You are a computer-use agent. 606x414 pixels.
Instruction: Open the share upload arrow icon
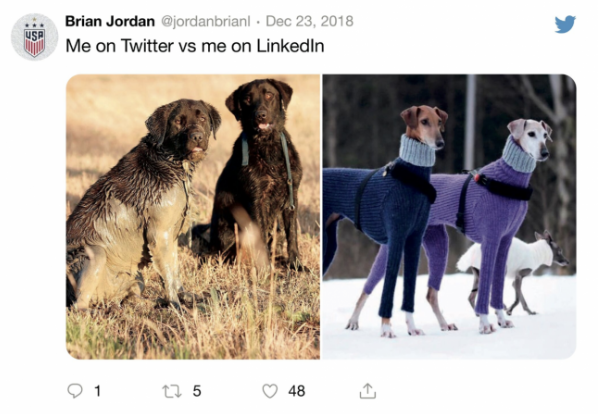point(368,390)
